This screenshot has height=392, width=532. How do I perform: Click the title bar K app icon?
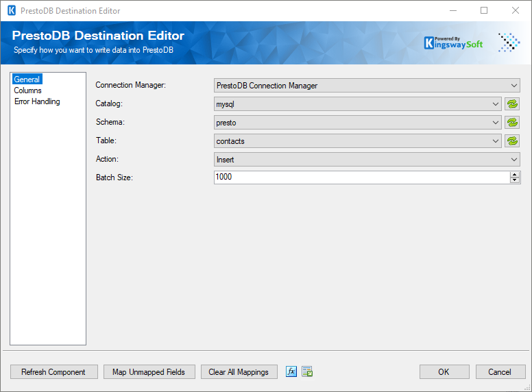[12, 10]
